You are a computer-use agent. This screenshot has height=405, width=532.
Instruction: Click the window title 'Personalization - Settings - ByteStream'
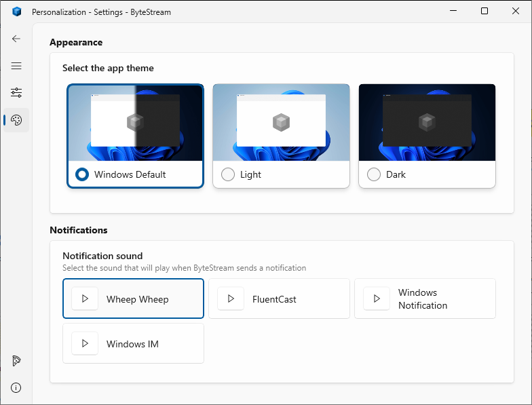(x=102, y=12)
